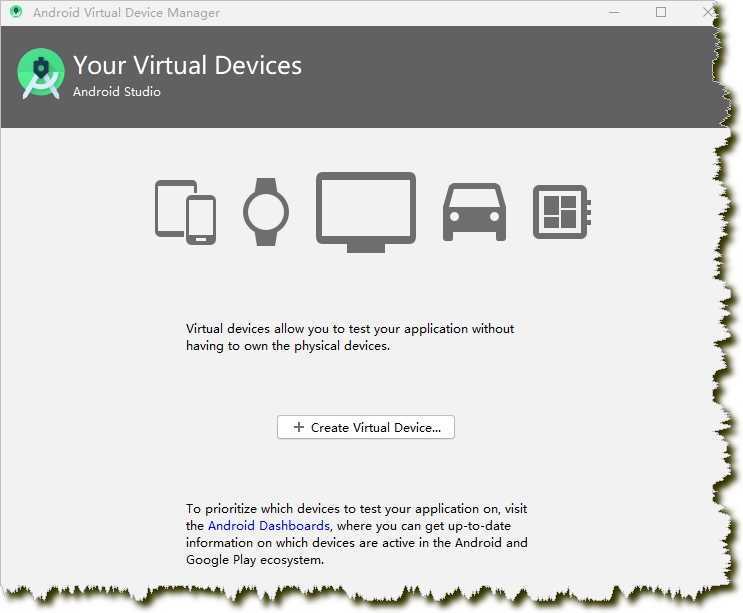This screenshot has height=613, width=743.
Task: Click the 'Google Play ecosystem.' text line
Action: point(255,560)
